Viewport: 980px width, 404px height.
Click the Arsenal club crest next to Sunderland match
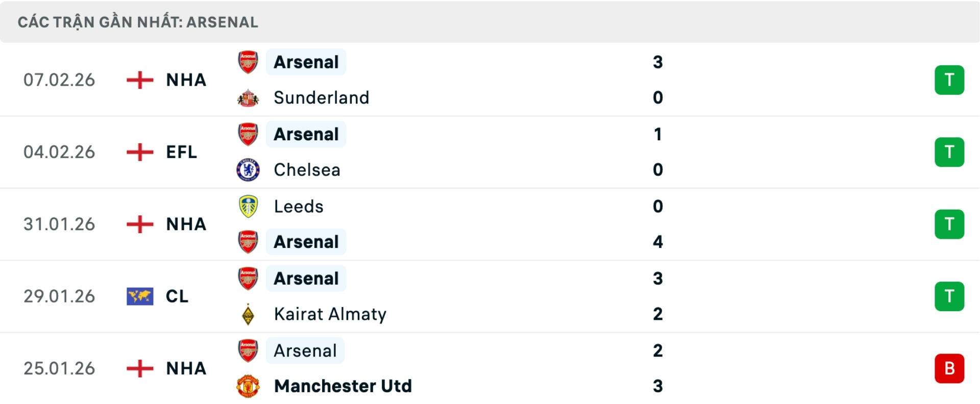coord(248,62)
